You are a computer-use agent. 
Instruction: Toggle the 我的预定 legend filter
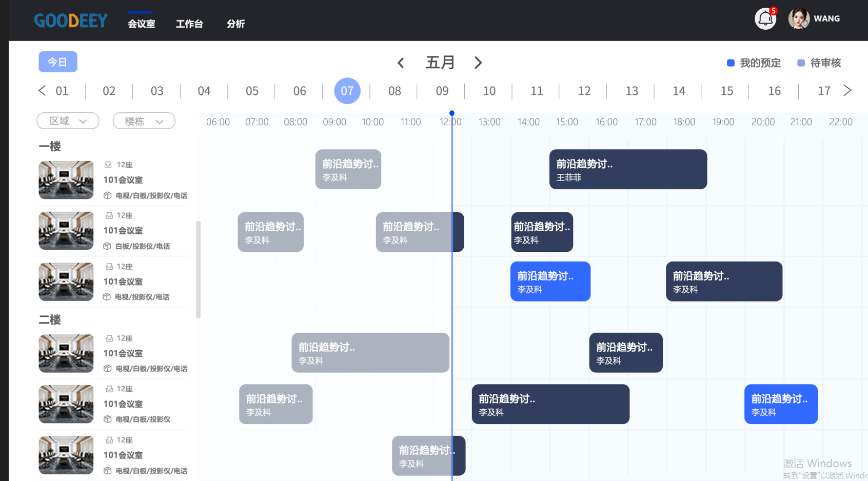pyautogui.click(x=761, y=63)
